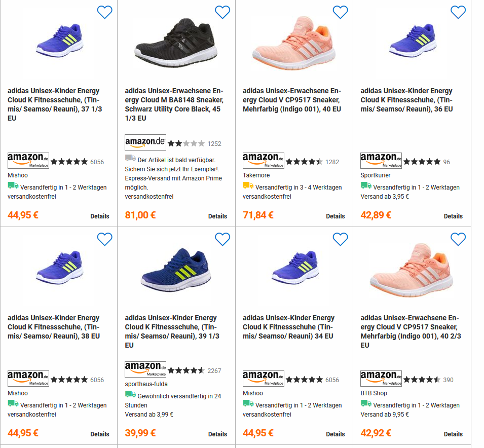The width and height of the screenshot is (484, 448).
Task: Click heart icon for Energy Cloud K 36 EU
Action: (x=458, y=12)
